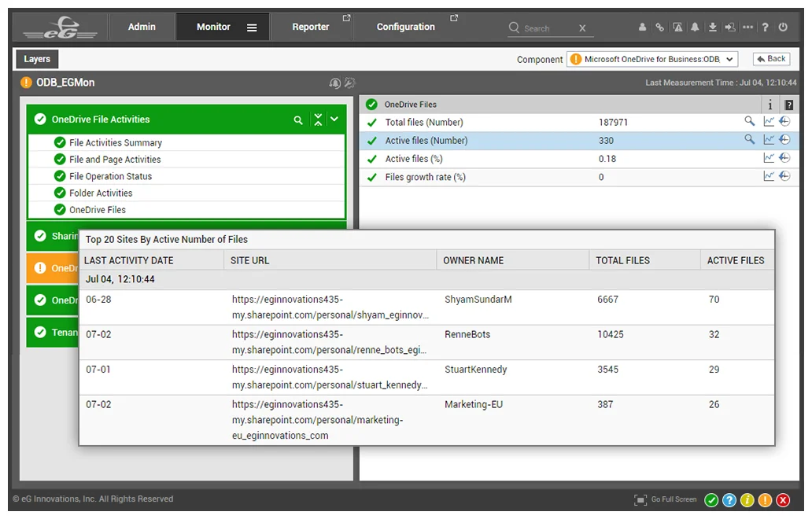Select Folder Activities test

click(x=186, y=193)
